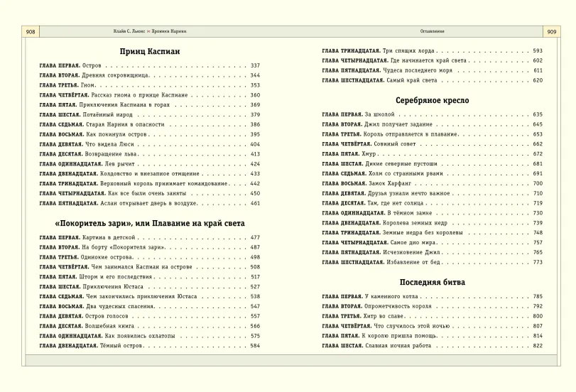The width and height of the screenshot is (576, 392).
Task: Select the row 'Совиный совет'
Action: (x=433, y=144)
